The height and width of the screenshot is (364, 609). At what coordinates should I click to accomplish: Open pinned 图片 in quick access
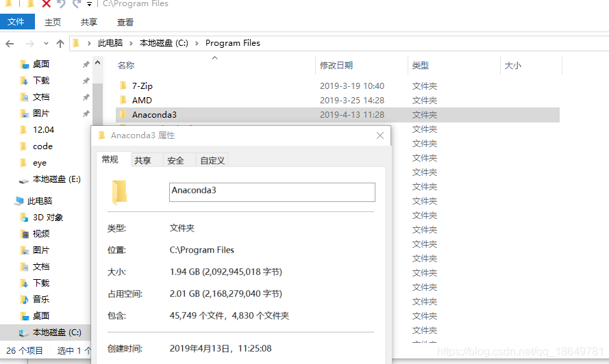point(41,114)
